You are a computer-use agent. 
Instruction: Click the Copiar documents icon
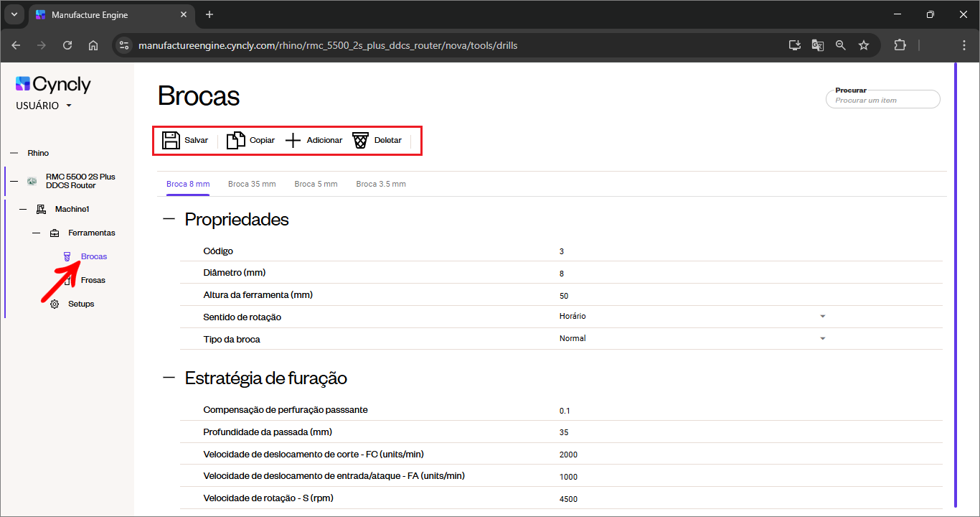235,140
